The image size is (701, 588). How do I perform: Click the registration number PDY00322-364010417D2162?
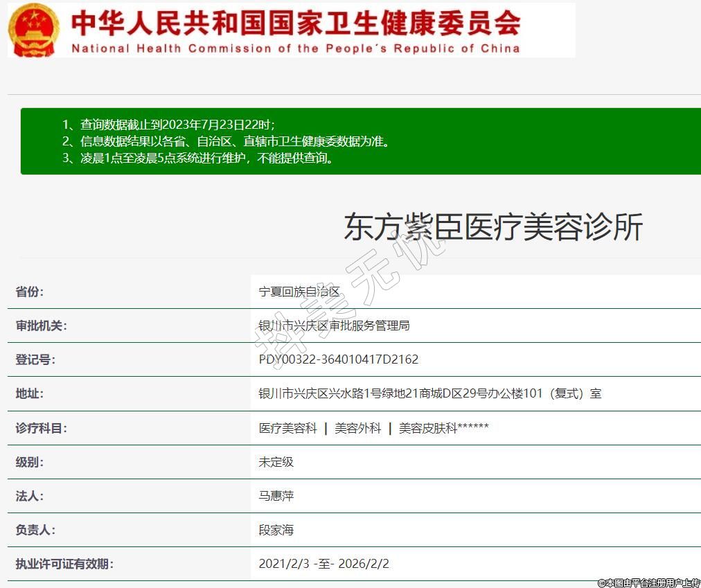tap(338, 359)
